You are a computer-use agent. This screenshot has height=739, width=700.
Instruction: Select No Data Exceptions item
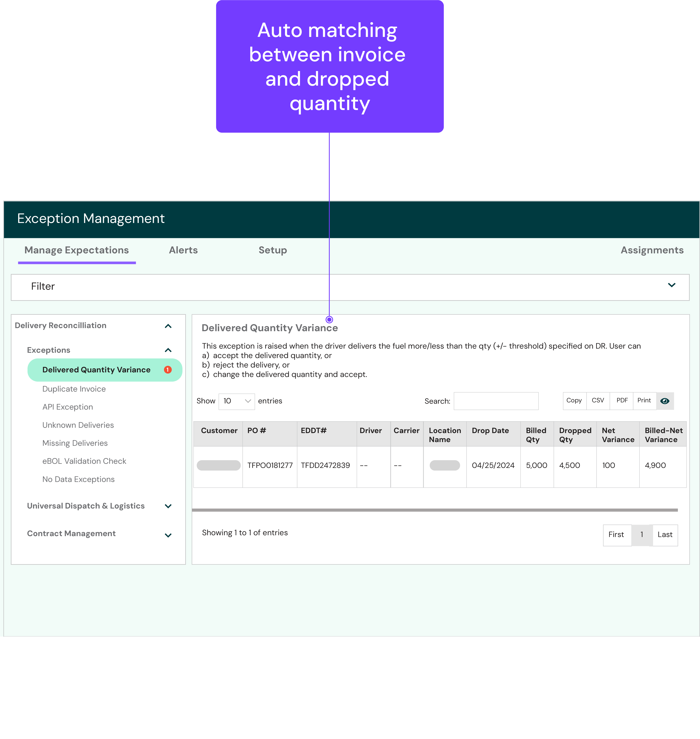[78, 479]
